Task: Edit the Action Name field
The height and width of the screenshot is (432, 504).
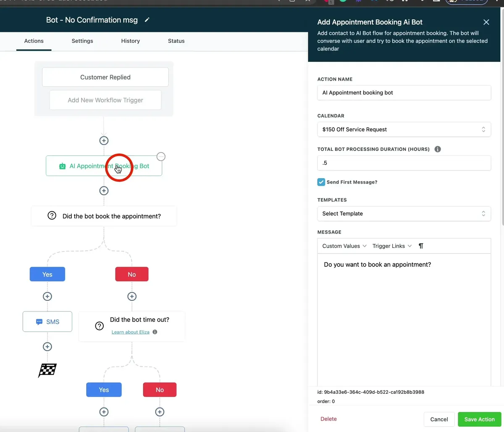Action: click(x=404, y=93)
